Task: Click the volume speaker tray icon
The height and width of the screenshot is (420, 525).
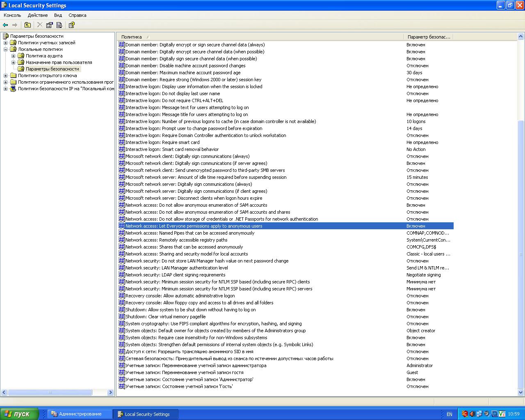Action: click(472, 414)
